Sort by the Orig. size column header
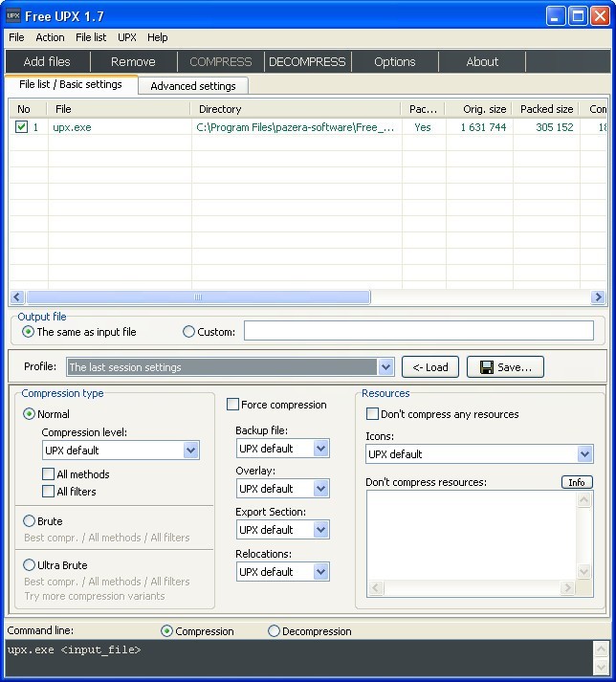Image resolution: width=616 pixels, height=682 pixels. coord(479,109)
